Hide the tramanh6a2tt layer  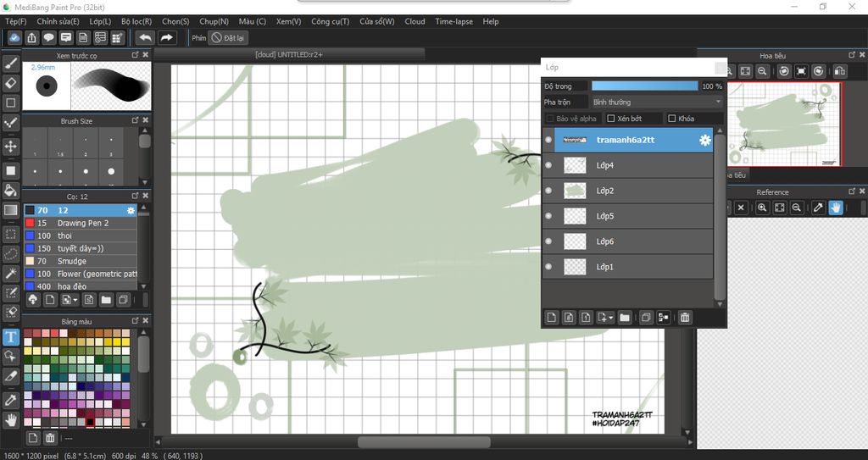[548, 140]
